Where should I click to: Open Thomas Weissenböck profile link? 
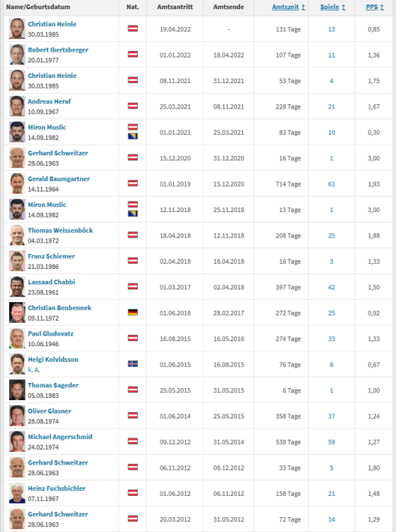tap(60, 231)
